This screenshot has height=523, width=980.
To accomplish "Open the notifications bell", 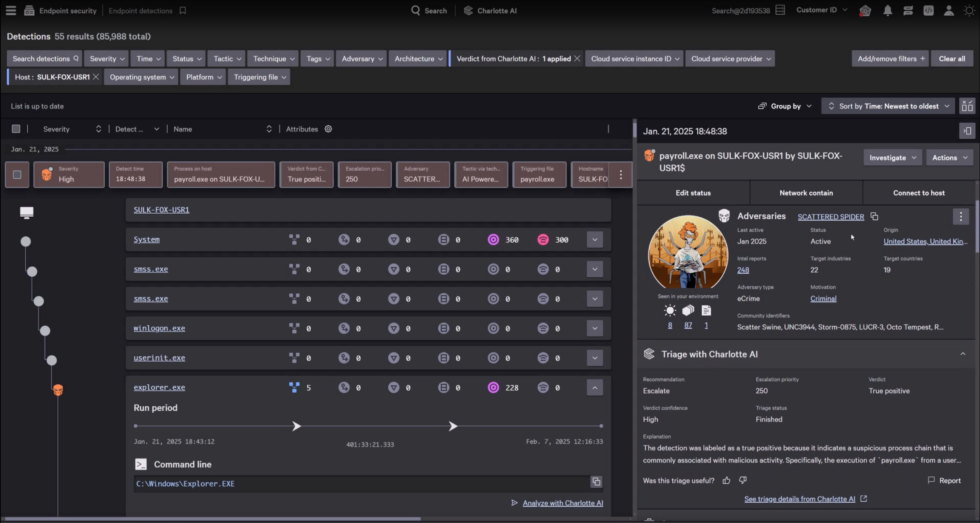I will (887, 11).
